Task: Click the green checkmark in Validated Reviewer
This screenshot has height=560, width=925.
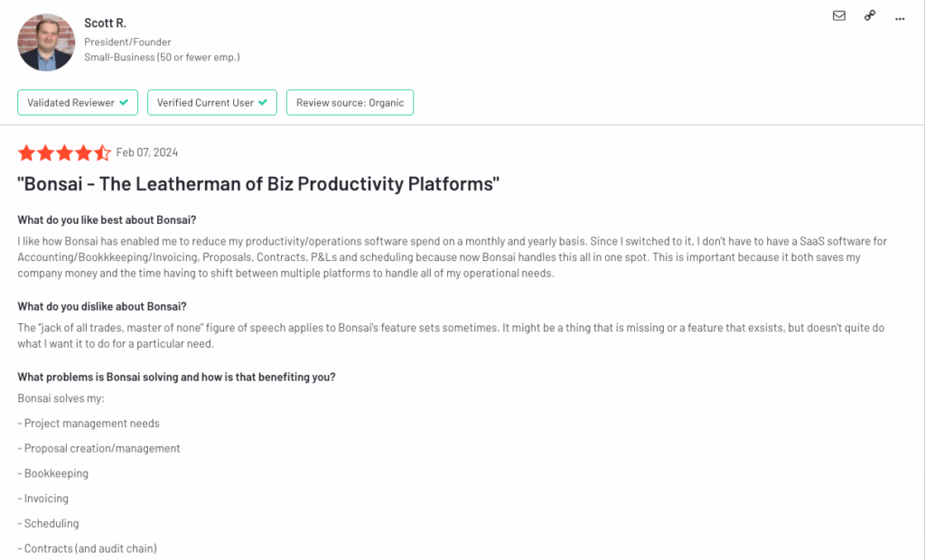Action: tap(124, 103)
